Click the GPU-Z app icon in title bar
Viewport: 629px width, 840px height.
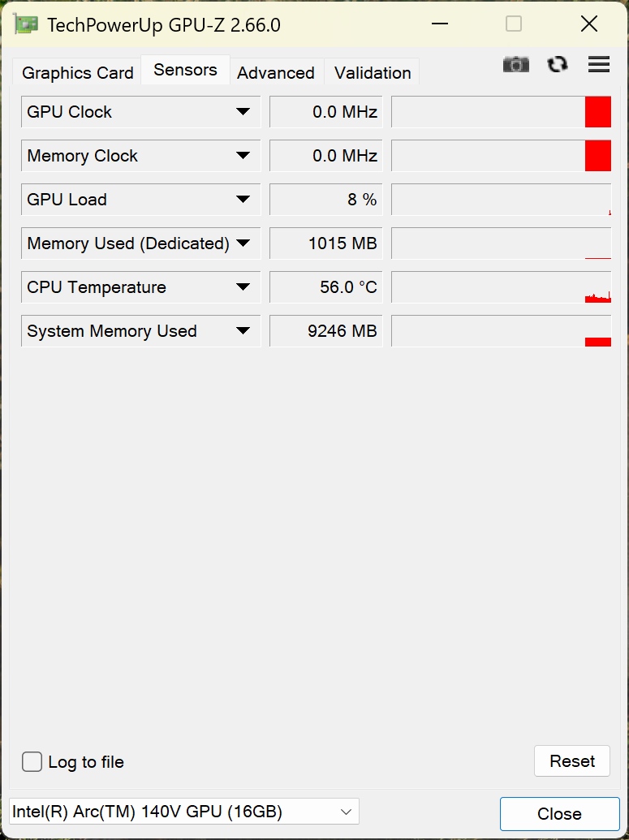[x=26, y=24]
